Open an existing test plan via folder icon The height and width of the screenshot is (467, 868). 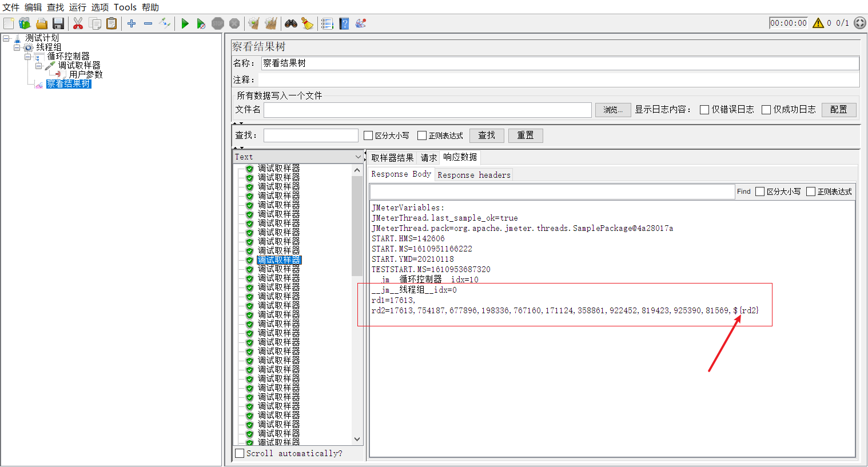pyautogui.click(x=41, y=23)
